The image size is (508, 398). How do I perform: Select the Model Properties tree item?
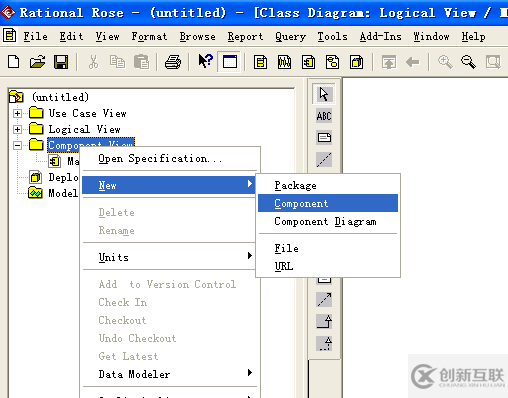[63, 193]
